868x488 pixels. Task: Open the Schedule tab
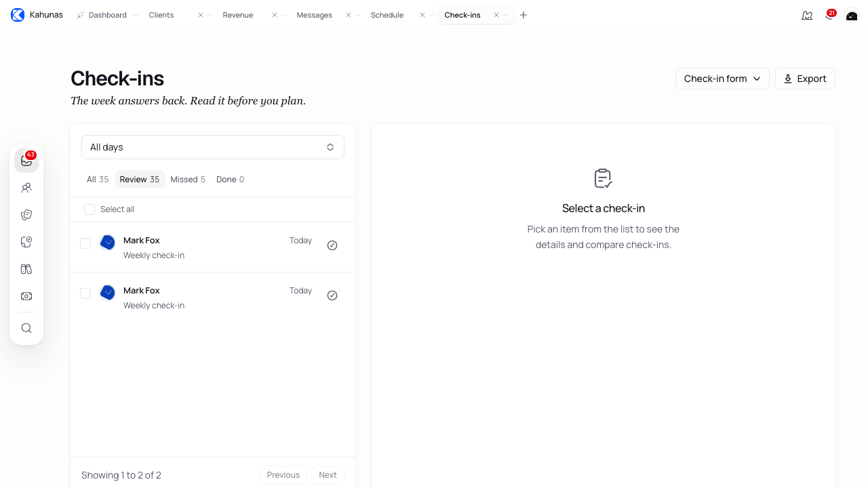coord(387,15)
